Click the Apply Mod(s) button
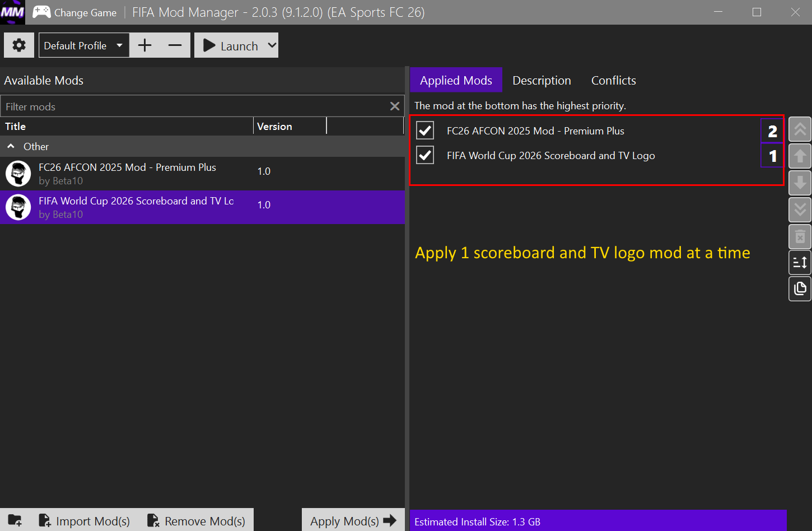 tap(353, 521)
